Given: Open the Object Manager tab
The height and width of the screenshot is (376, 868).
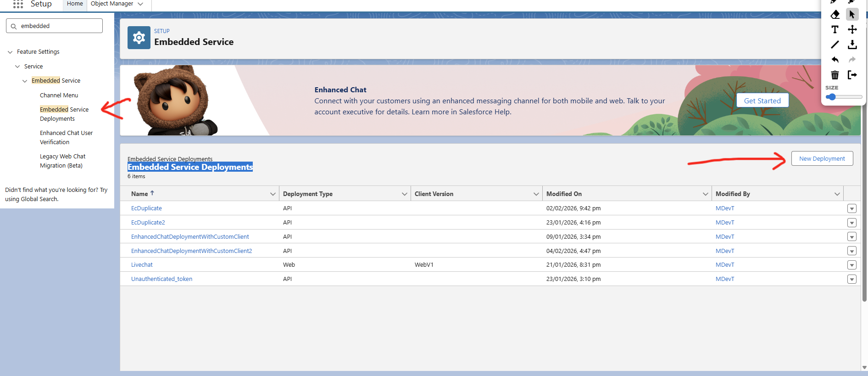Looking at the screenshot, I should pyautogui.click(x=112, y=4).
